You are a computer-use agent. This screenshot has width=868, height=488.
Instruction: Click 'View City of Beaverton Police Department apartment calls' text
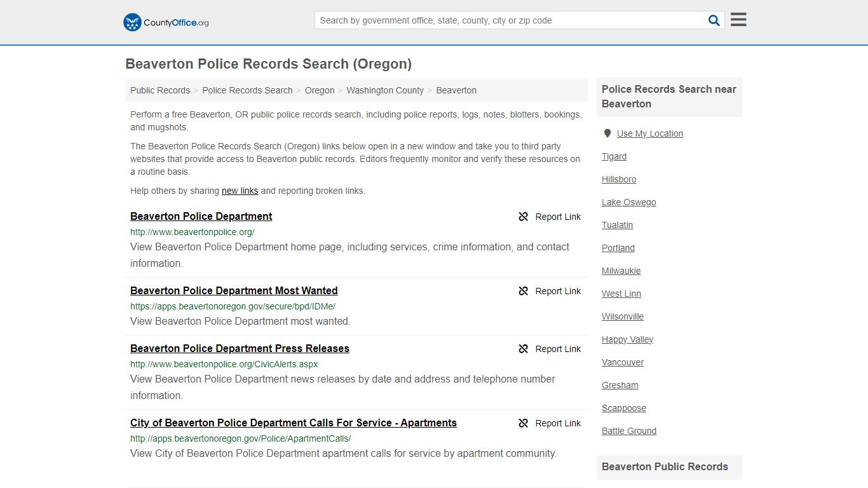[x=343, y=453]
